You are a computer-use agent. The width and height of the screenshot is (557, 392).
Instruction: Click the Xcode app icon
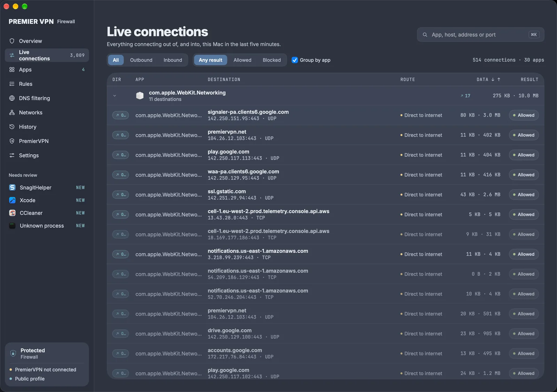coord(12,200)
